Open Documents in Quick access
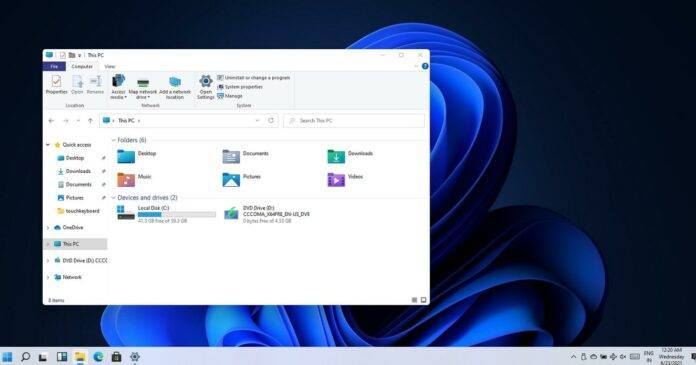The height and width of the screenshot is (365, 696). (x=75, y=185)
